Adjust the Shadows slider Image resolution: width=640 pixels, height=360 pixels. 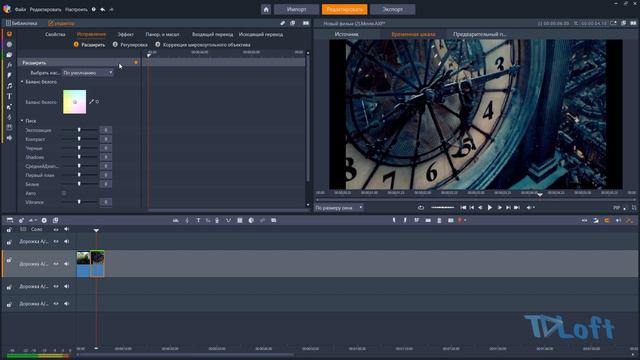pos(79,157)
